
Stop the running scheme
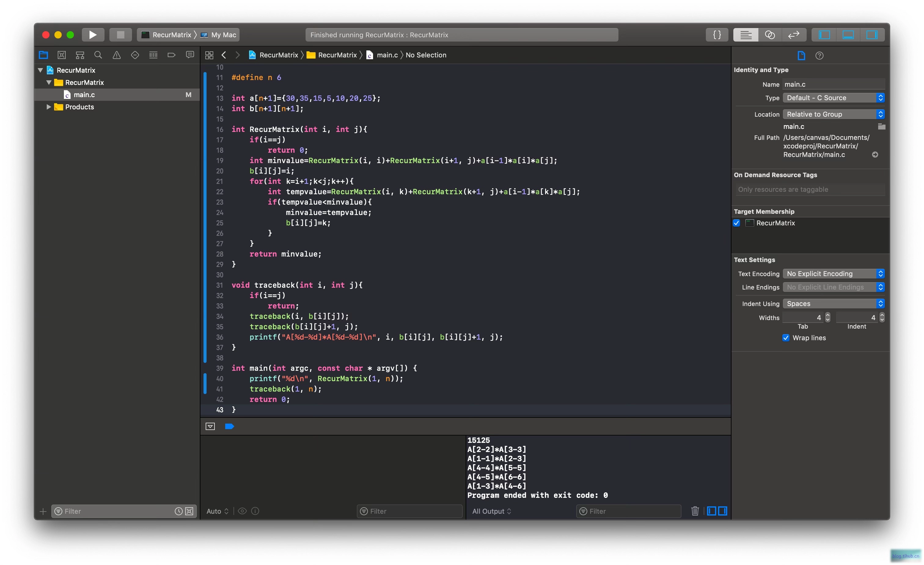coord(120,35)
